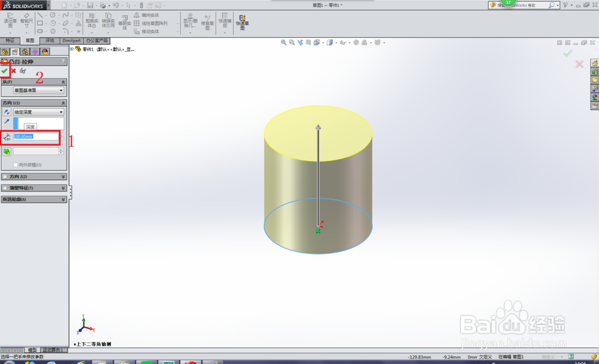
Task: Expand the 零件1 tree node in the viewport
Action: pyautogui.click(x=72, y=49)
